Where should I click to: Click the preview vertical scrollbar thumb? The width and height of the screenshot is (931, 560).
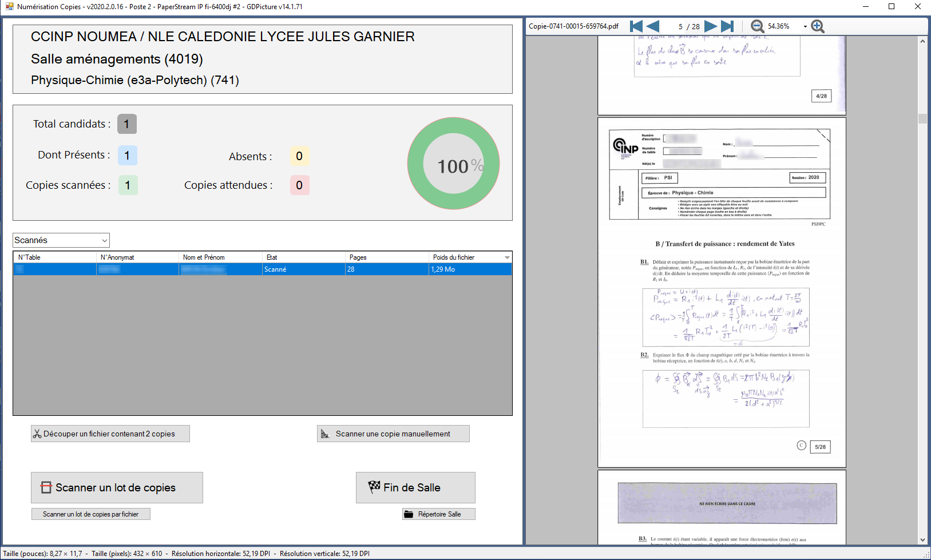(x=922, y=118)
